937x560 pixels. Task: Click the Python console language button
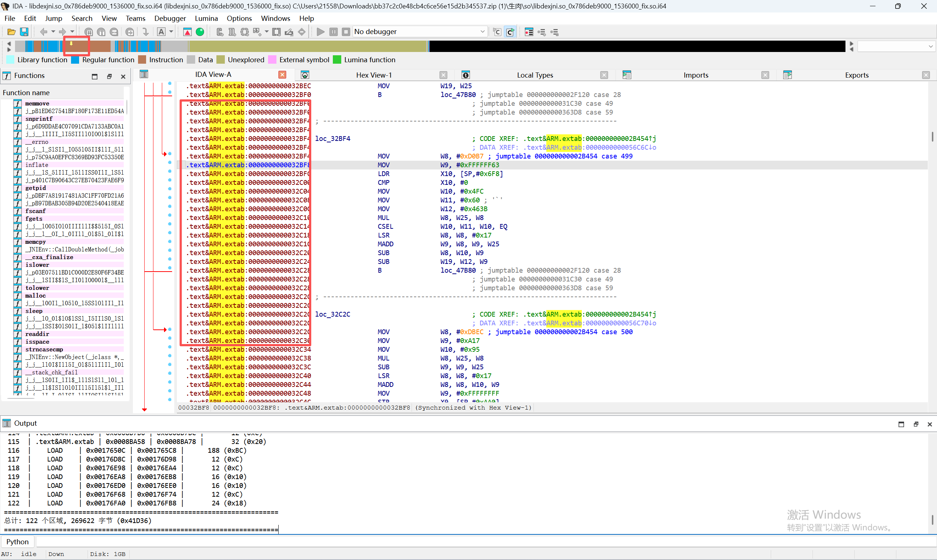click(x=17, y=542)
